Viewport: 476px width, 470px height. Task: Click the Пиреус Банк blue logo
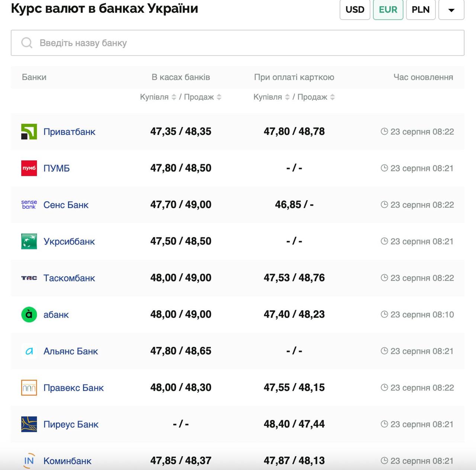pyautogui.click(x=29, y=424)
